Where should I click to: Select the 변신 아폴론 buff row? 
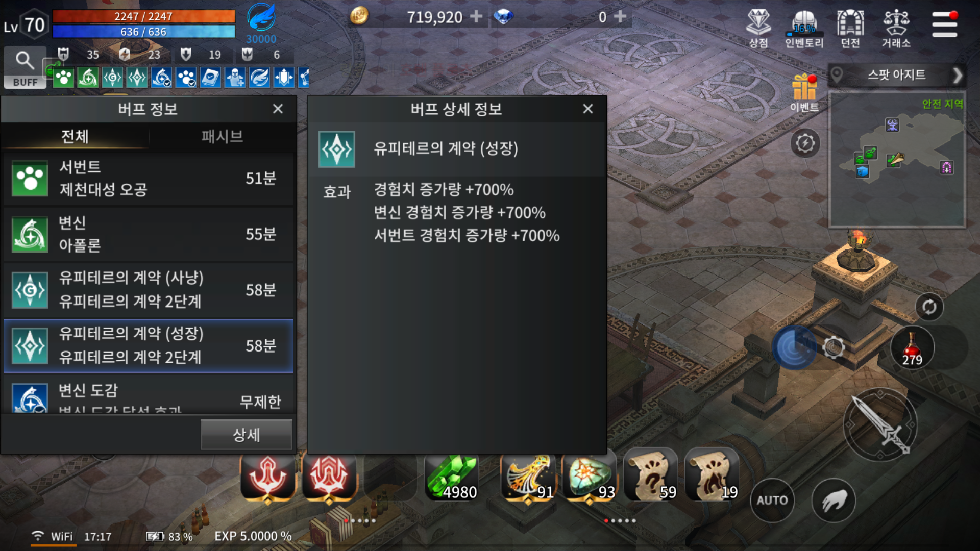point(149,234)
